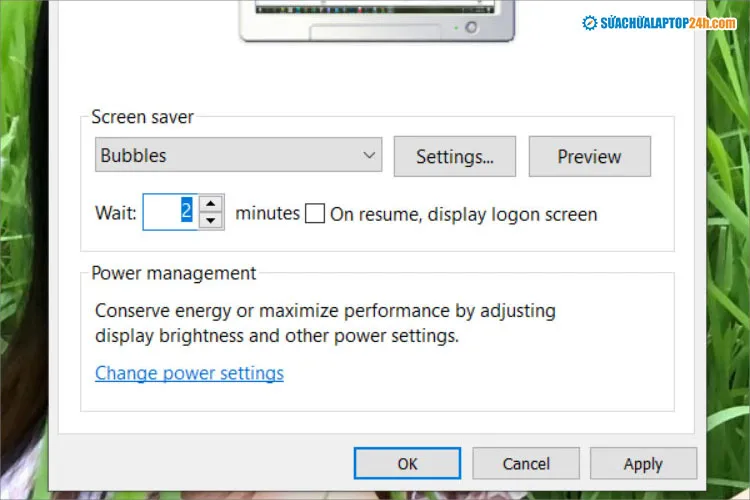Click the 'minutes' label beside the spinner

coord(267,213)
